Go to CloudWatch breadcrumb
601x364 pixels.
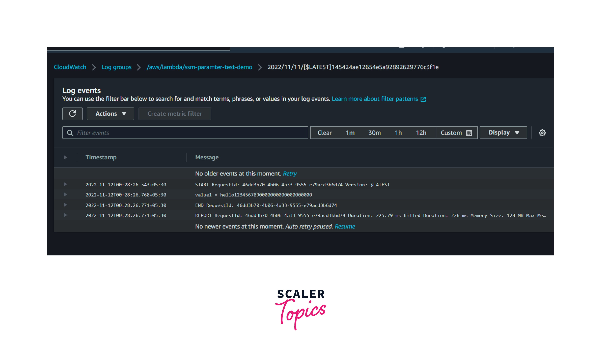point(70,67)
